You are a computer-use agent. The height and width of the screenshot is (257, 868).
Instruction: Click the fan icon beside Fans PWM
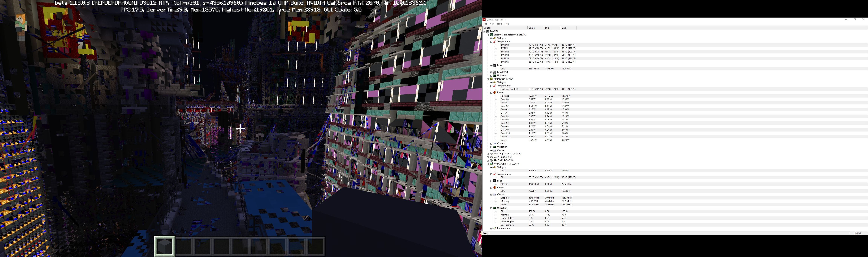(x=495, y=72)
